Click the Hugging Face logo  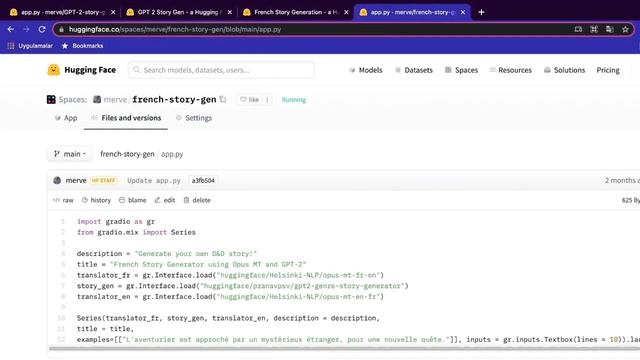(82, 70)
